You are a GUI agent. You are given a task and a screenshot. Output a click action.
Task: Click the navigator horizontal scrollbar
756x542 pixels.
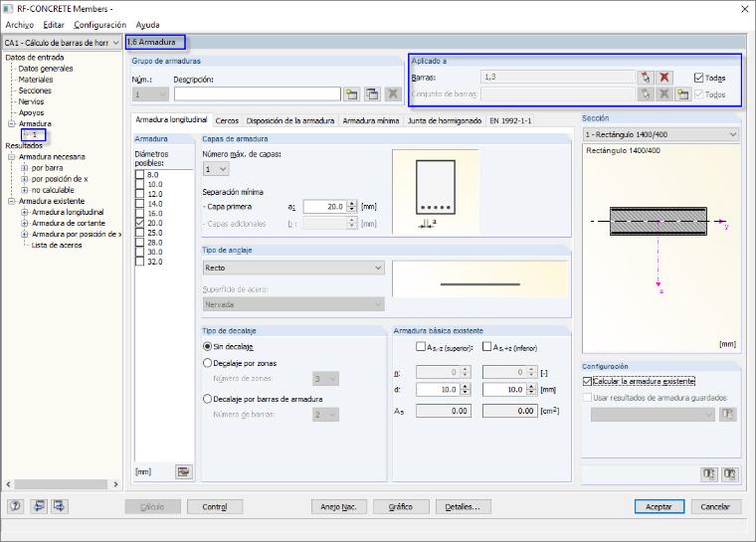(x=62, y=484)
